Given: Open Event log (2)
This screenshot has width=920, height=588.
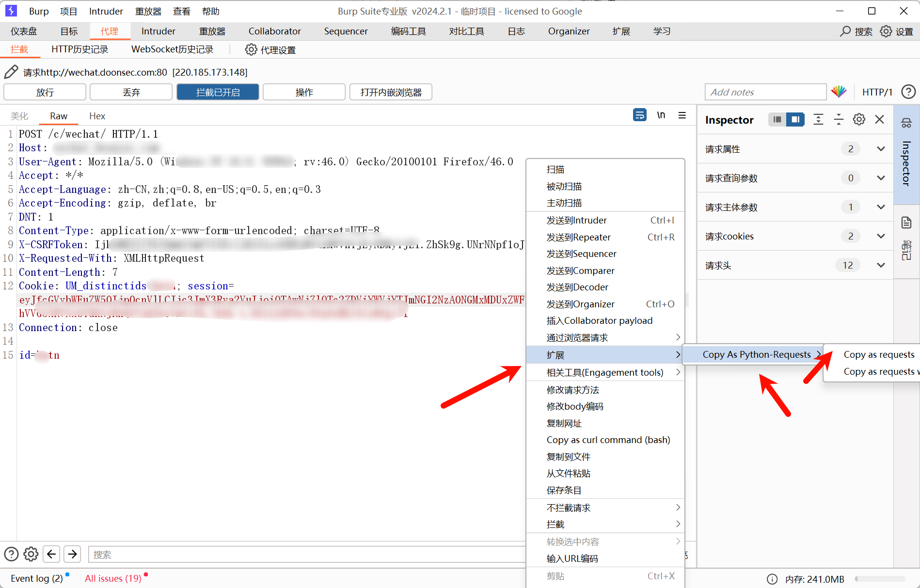Looking at the screenshot, I should 37,578.
